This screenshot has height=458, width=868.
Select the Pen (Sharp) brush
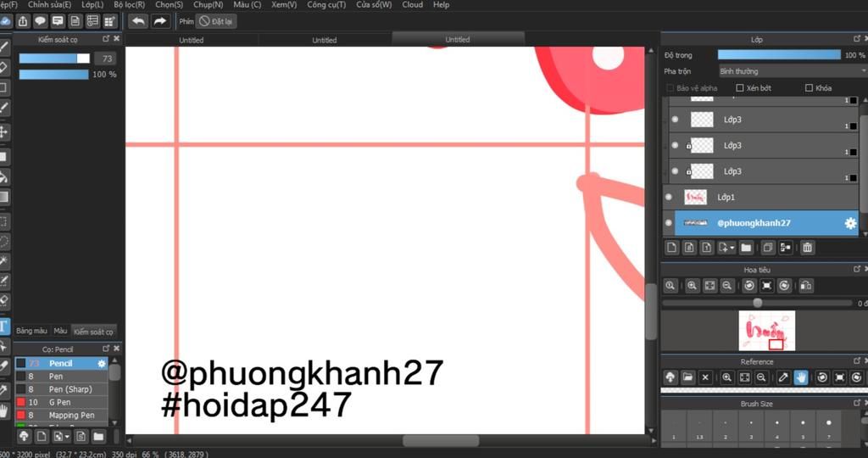click(x=61, y=388)
